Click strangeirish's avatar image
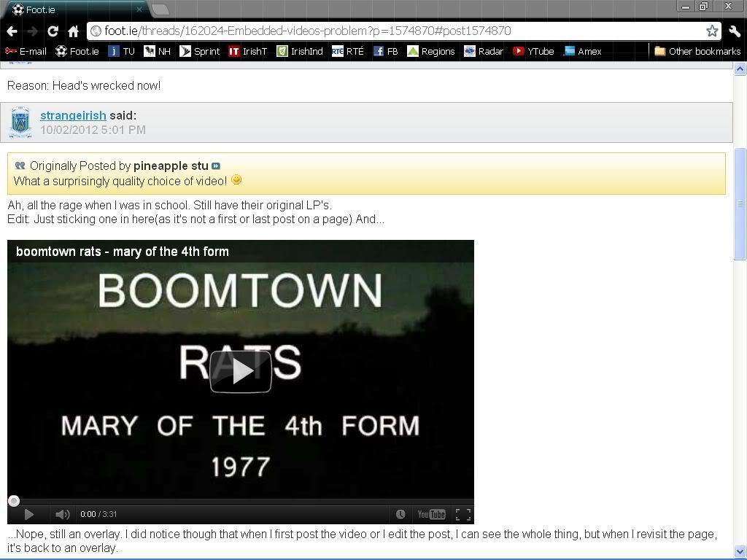The width and height of the screenshot is (747, 560). pyautogui.click(x=20, y=122)
